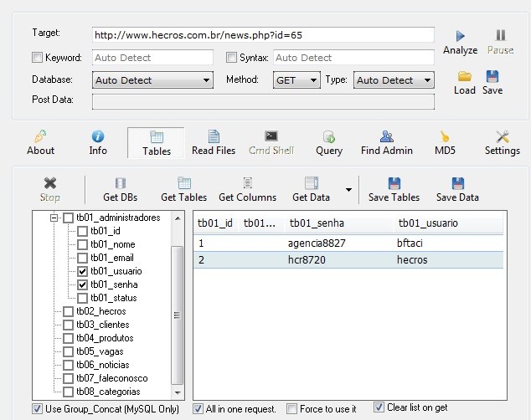Toggle Use Group_Concat (MySQL Only) checkbox
This screenshot has height=420, width=531.
37,408
